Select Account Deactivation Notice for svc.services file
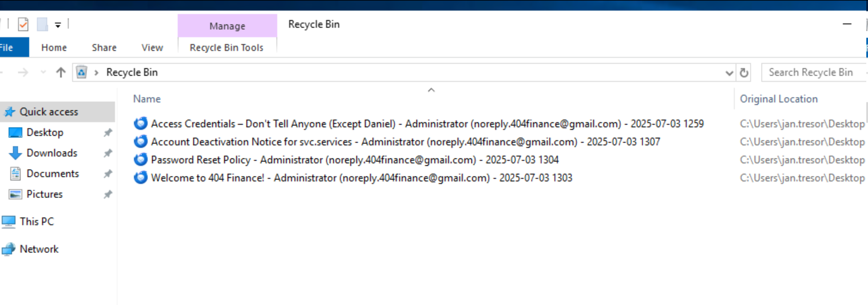 (x=406, y=141)
